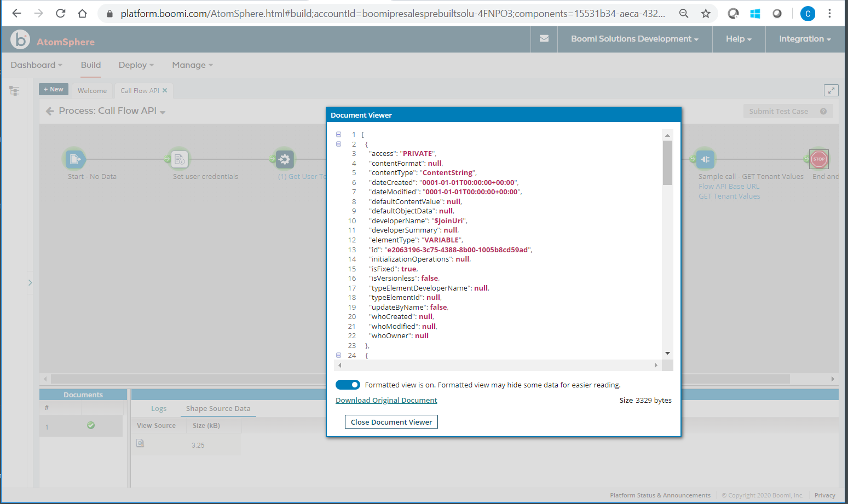Toggle the formatted view switch off

point(348,385)
